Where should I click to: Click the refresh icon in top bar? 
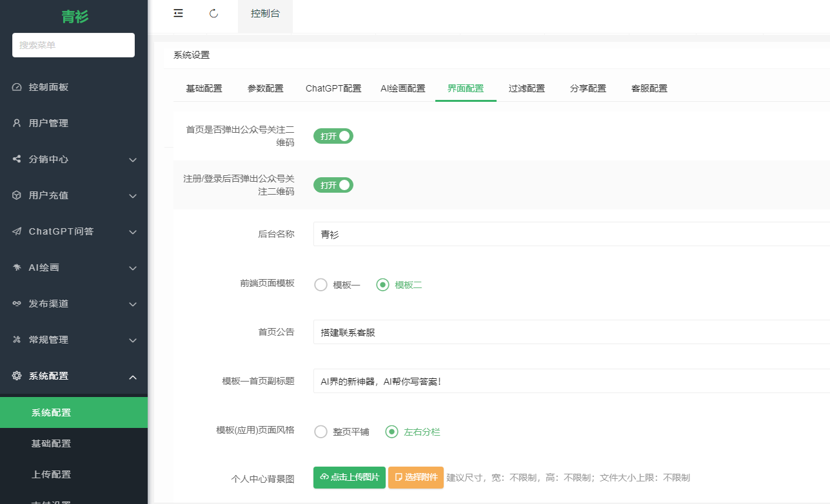(214, 14)
